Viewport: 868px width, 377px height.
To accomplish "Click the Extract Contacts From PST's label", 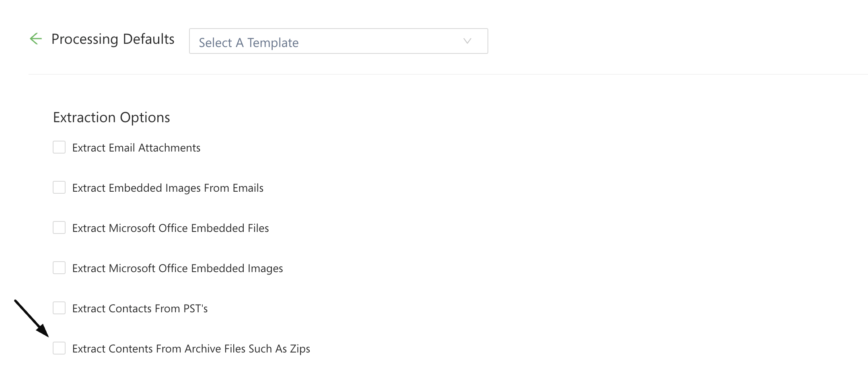I will coord(140,309).
